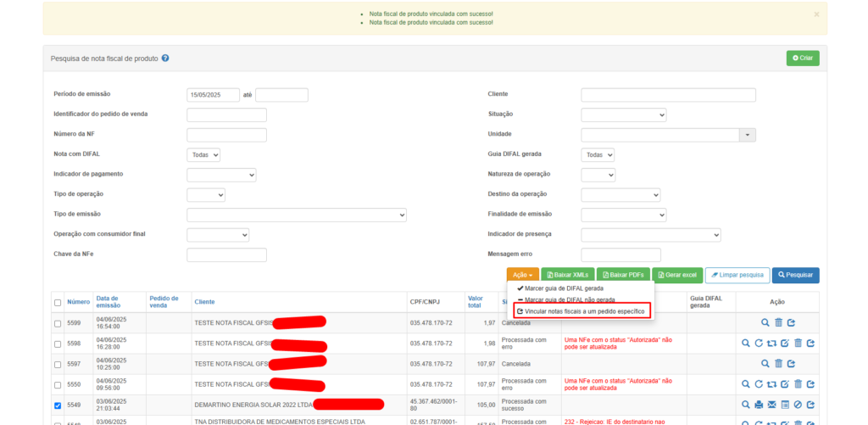Toggle the select-all checkbox in table header
868x425 pixels.
[58, 302]
